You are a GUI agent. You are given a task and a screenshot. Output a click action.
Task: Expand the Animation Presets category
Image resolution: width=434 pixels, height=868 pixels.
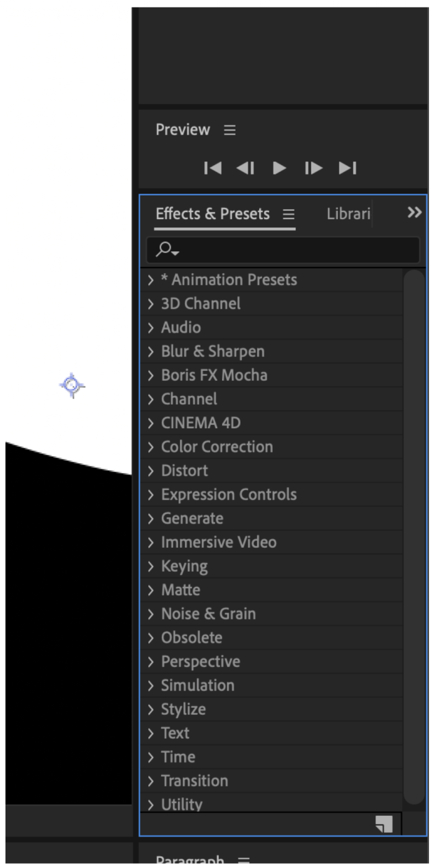[x=151, y=280]
